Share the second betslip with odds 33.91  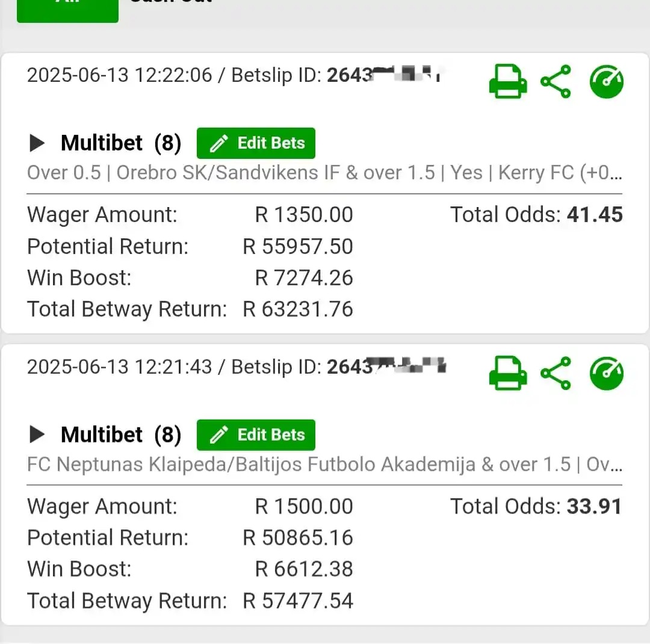click(556, 373)
